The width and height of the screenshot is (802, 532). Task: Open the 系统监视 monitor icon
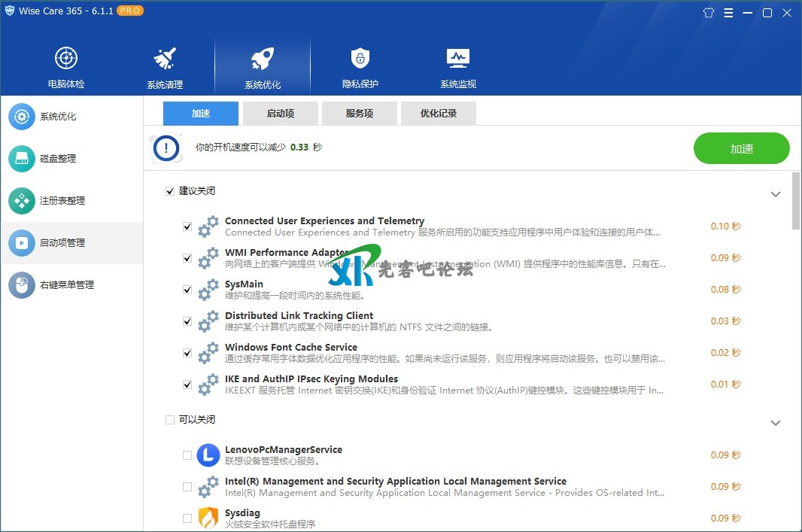[x=458, y=59]
